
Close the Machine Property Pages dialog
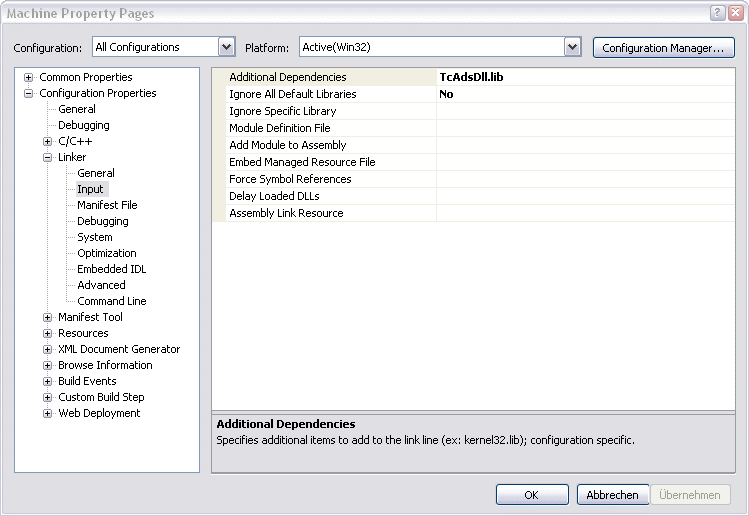click(735, 13)
